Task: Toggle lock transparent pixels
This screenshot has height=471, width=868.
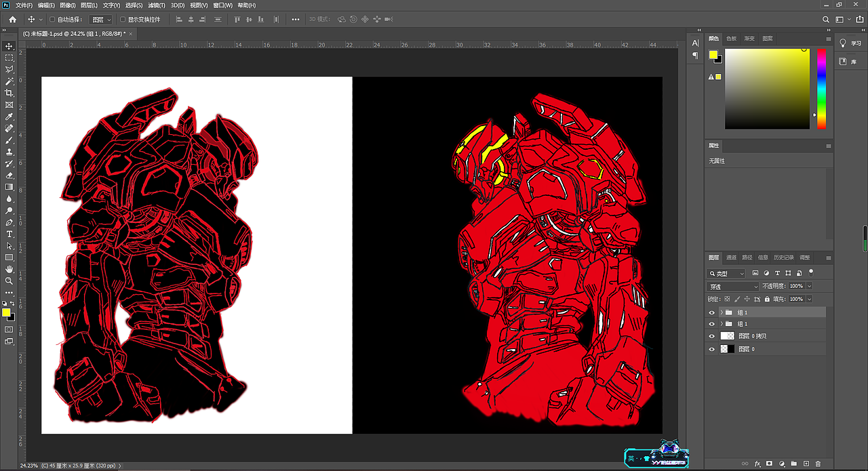Action: coord(727,299)
